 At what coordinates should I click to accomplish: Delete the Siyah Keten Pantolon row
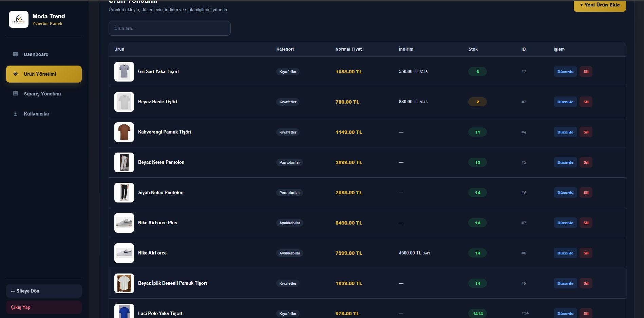[x=586, y=193]
